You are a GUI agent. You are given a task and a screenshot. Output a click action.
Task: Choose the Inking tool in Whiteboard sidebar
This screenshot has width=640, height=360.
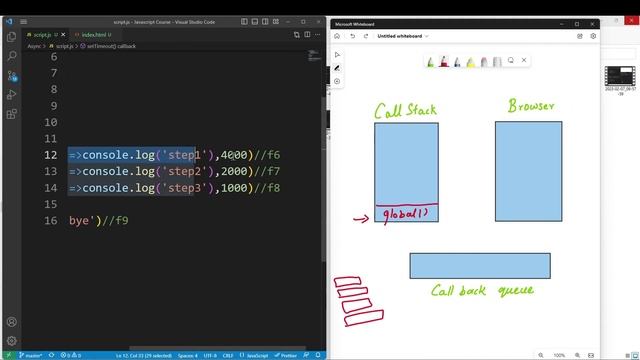[x=337, y=68]
